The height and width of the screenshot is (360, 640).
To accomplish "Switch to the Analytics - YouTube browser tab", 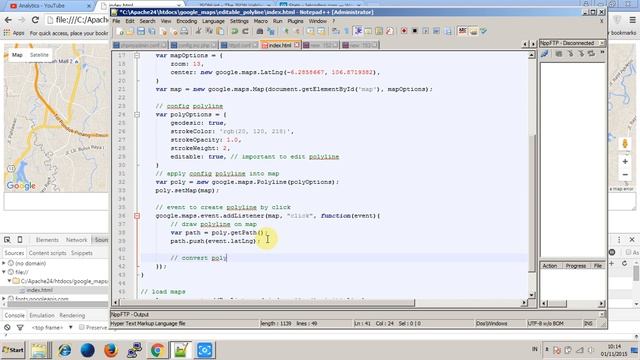I will [x=49, y=6].
